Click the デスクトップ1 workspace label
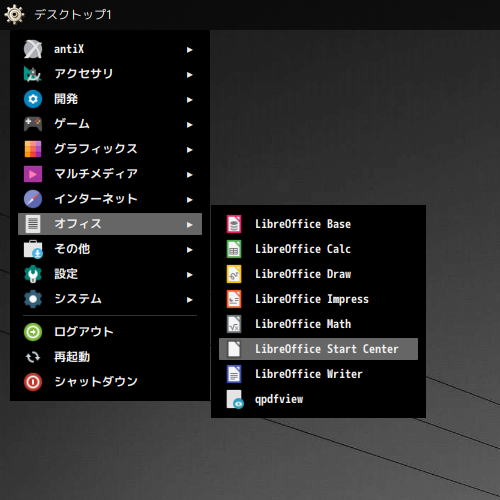Image resolution: width=500 pixels, height=500 pixels. click(x=73, y=14)
